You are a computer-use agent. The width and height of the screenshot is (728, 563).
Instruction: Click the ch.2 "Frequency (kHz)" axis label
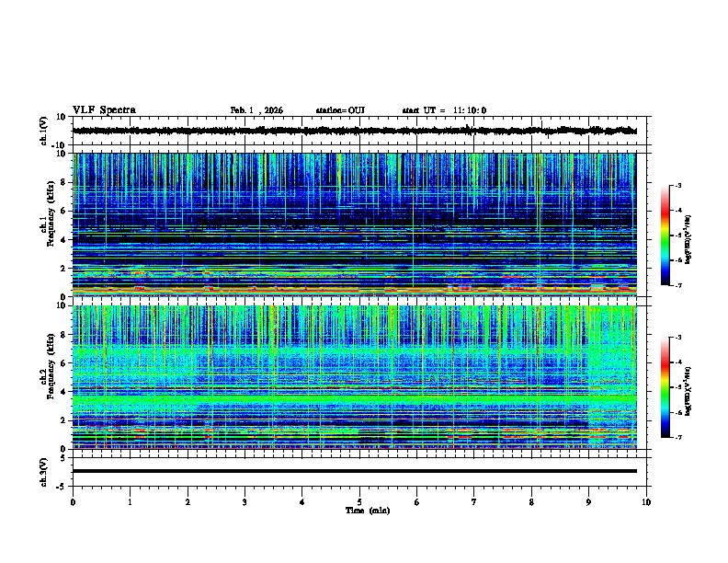(x=51, y=366)
